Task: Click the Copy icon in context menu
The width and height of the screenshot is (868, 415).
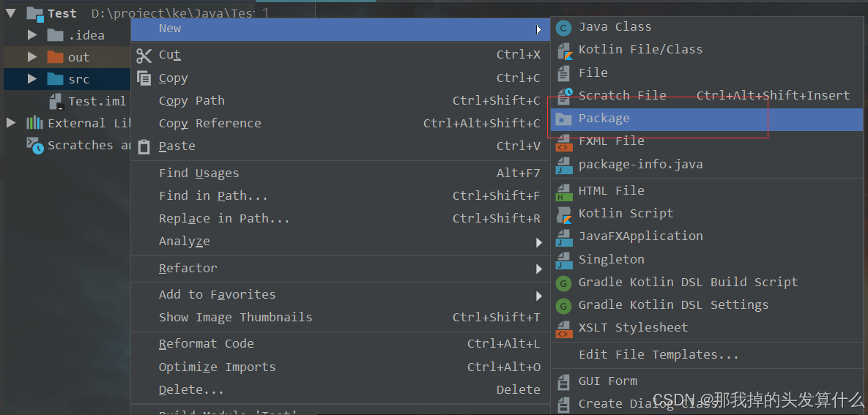Action: (144, 78)
